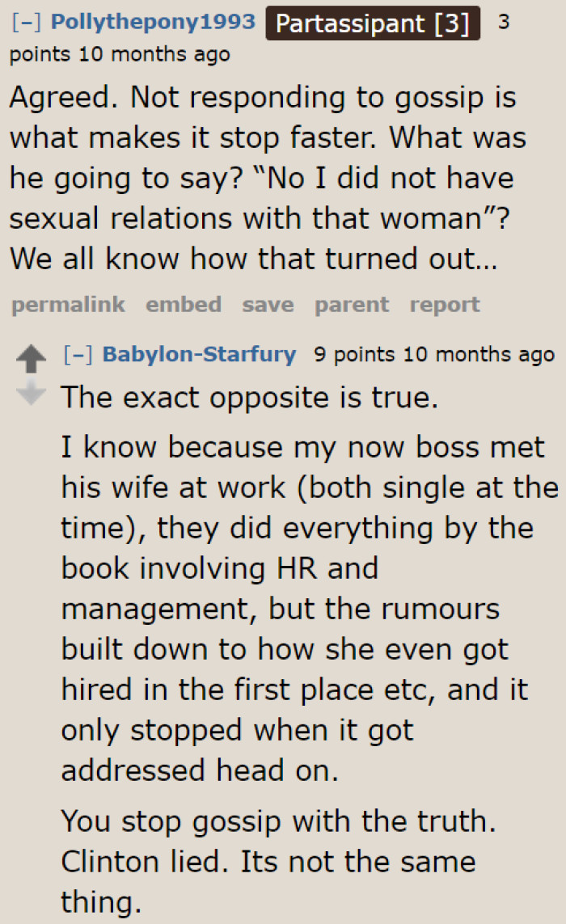Save Pollythepony1993's comment

(x=267, y=305)
